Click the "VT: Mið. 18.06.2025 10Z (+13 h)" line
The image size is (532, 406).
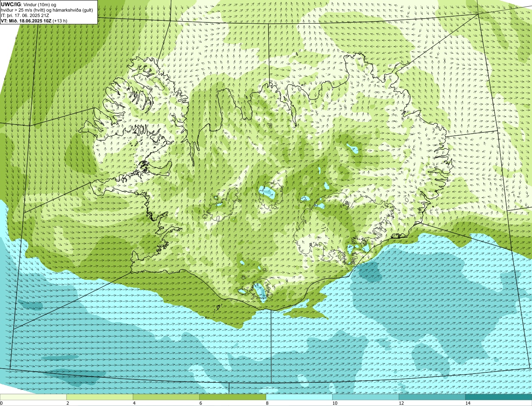click(x=34, y=20)
